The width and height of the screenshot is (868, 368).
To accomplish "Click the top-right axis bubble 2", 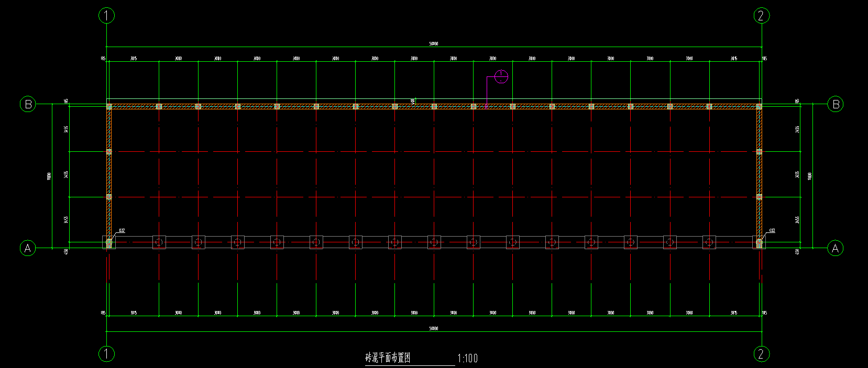I will pos(761,16).
